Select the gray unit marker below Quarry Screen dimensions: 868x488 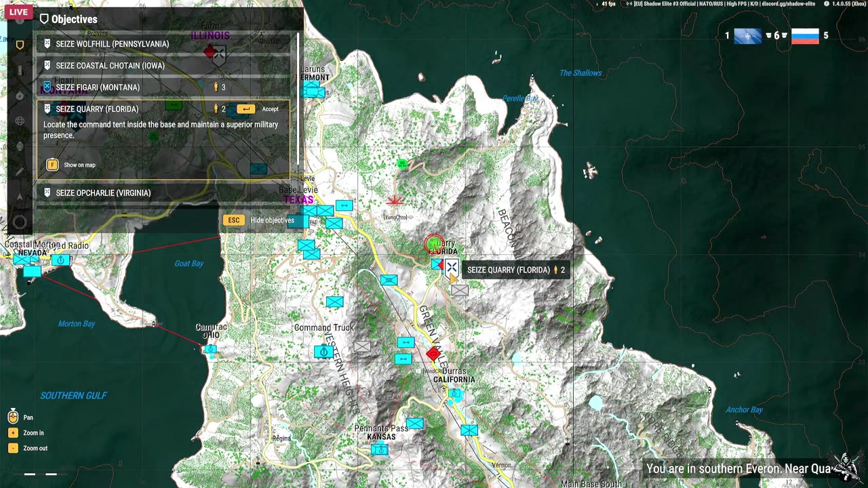(x=460, y=290)
